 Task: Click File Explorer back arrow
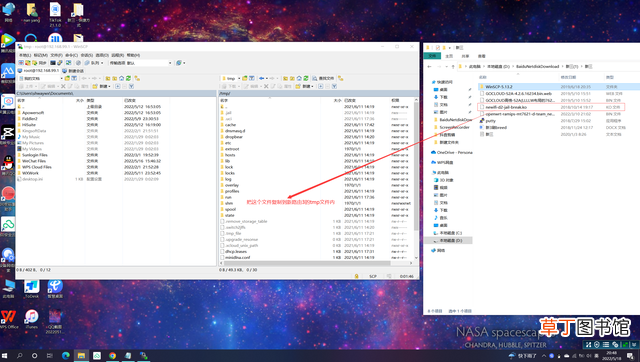[x=429, y=67]
